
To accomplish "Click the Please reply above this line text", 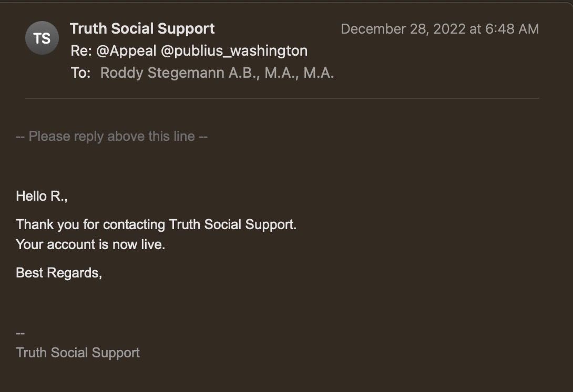I will point(111,137).
